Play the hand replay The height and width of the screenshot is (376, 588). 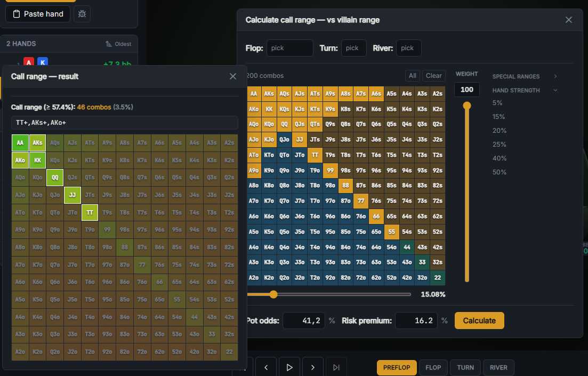click(x=289, y=367)
